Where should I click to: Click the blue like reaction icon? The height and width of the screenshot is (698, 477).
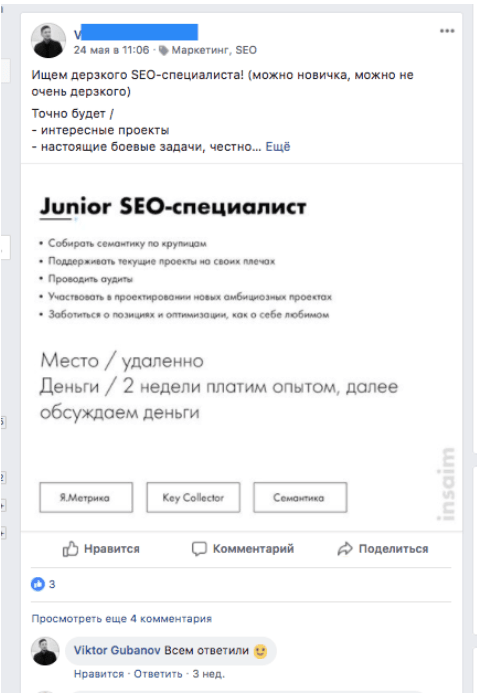[x=38, y=584]
